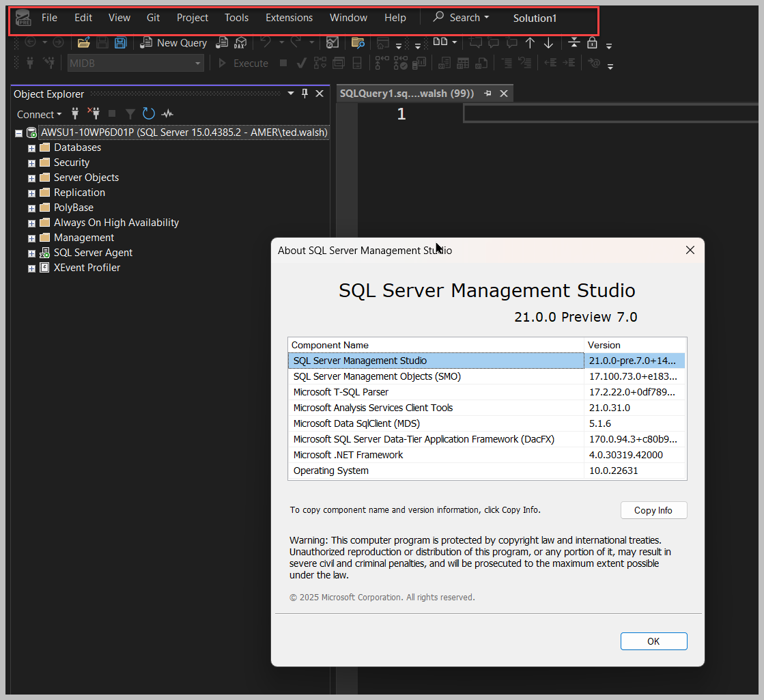Close the About SQL Server Management Studio dialog
Viewport: 764px width, 700px height.
(x=690, y=250)
